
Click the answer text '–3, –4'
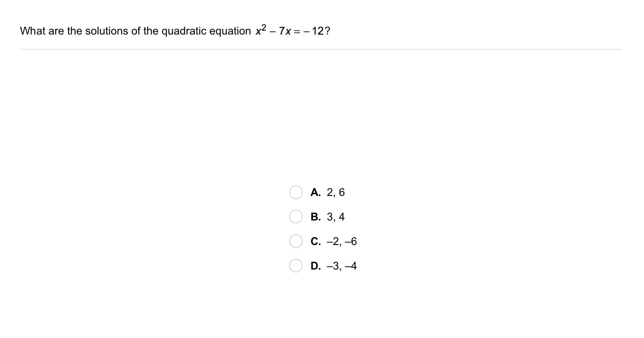click(342, 266)
